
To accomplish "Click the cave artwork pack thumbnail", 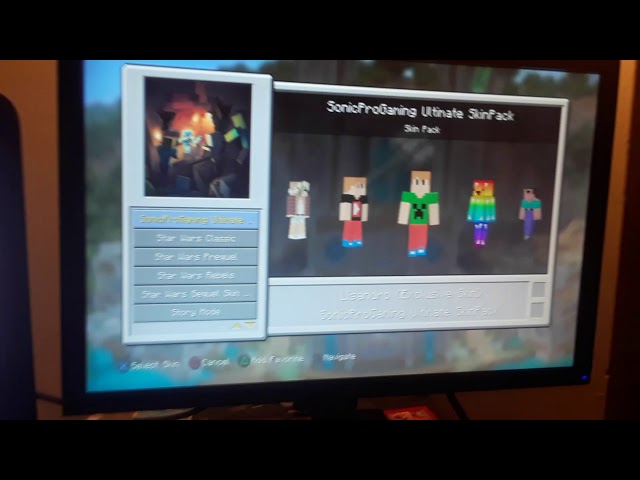I will pos(198,138).
